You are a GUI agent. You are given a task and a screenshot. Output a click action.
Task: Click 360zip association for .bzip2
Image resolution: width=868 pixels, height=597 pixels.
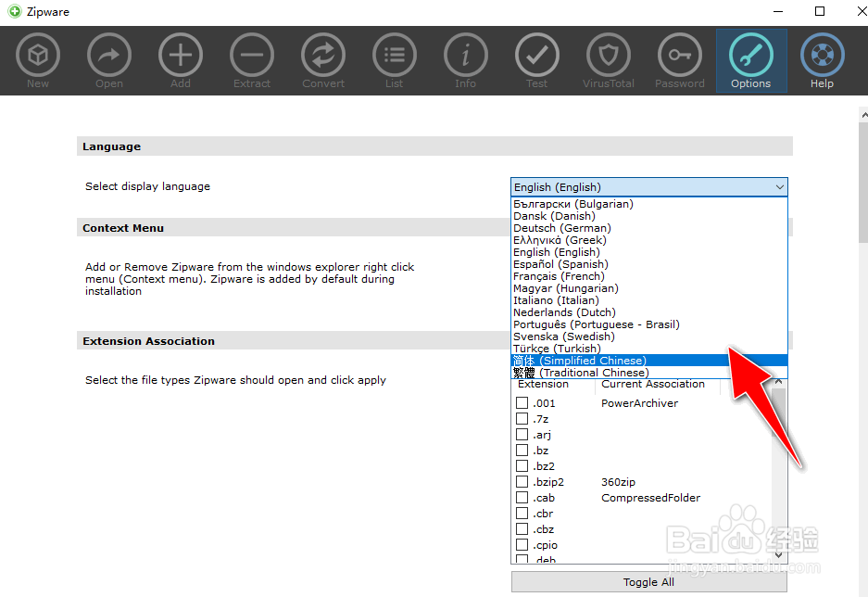(618, 482)
